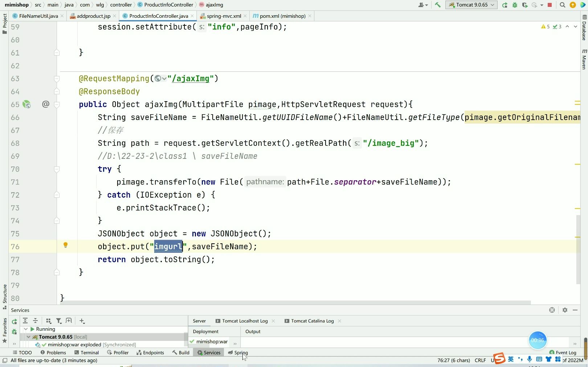Open the Tomcat 9.0.65 run configuration dropdown

pos(471,5)
